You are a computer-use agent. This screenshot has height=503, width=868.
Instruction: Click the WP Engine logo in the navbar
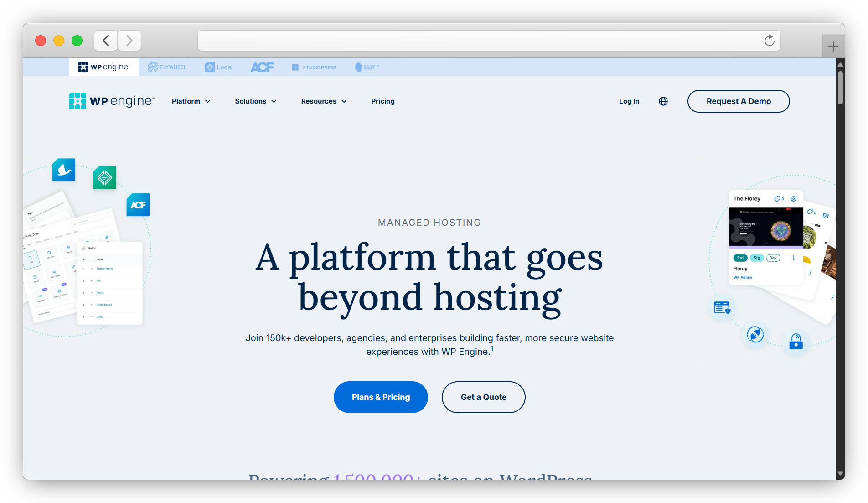coord(111,101)
